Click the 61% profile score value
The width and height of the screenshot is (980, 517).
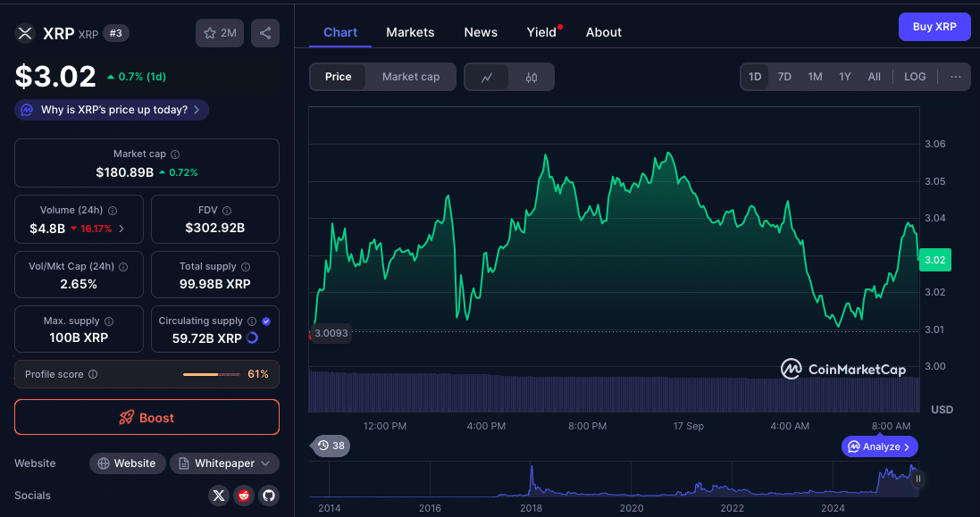click(258, 374)
